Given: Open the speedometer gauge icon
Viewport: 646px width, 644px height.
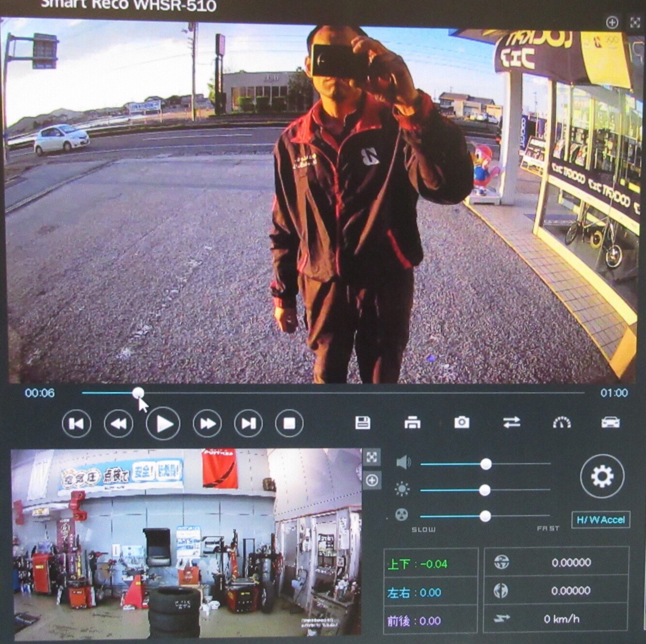Looking at the screenshot, I should click(x=561, y=423).
